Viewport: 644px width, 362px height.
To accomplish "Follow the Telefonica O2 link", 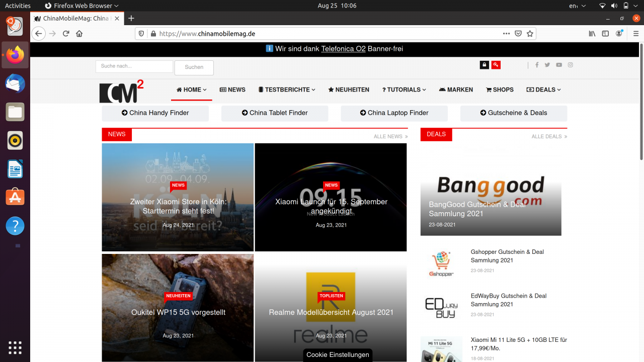I will point(343,49).
